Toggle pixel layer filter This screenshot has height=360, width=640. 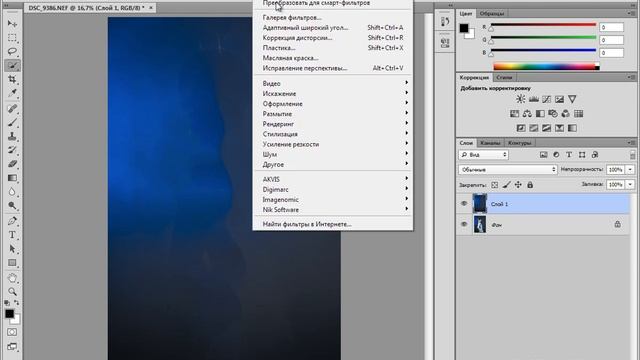pyautogui.click(x=543, y=155)
